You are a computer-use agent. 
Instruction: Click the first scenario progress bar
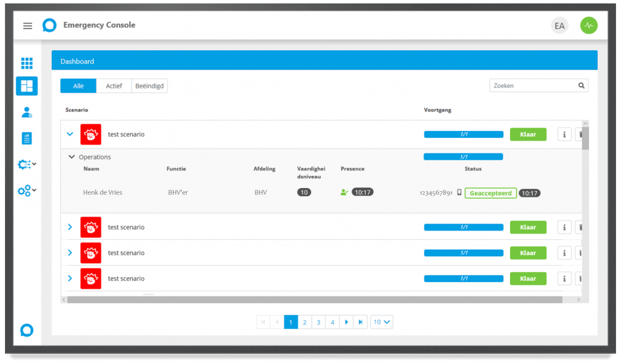(x=463, y=134)
